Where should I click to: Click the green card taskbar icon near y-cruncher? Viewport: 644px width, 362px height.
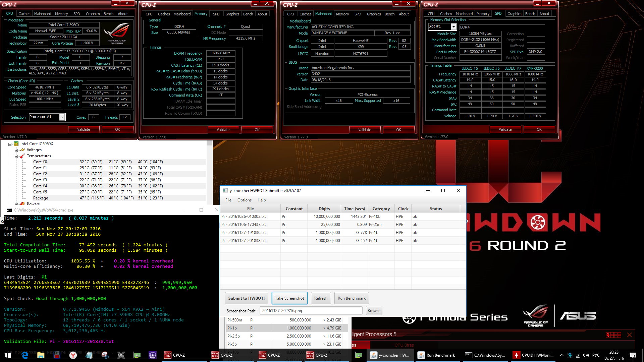[359, 355]
